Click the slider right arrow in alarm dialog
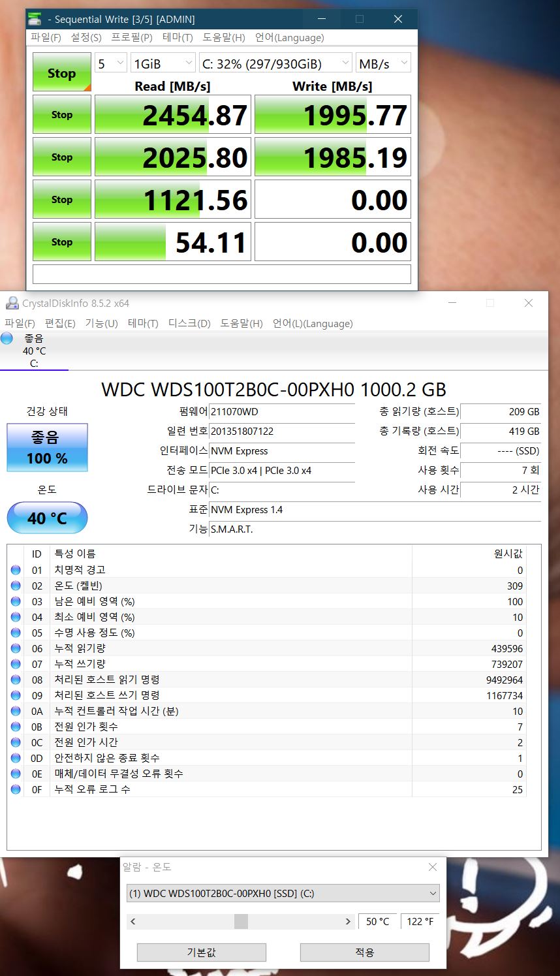The image size is (560, 976). tap(348, 921)
